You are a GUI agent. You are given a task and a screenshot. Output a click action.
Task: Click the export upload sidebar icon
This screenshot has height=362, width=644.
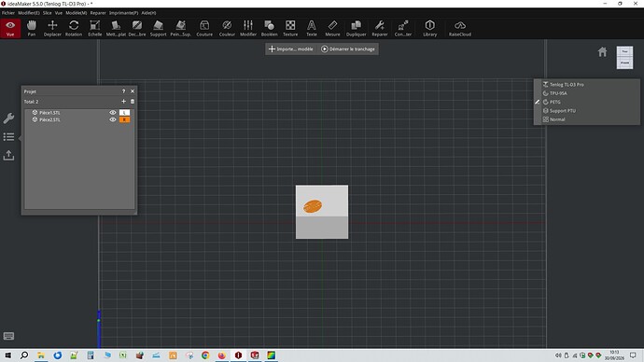8,155
